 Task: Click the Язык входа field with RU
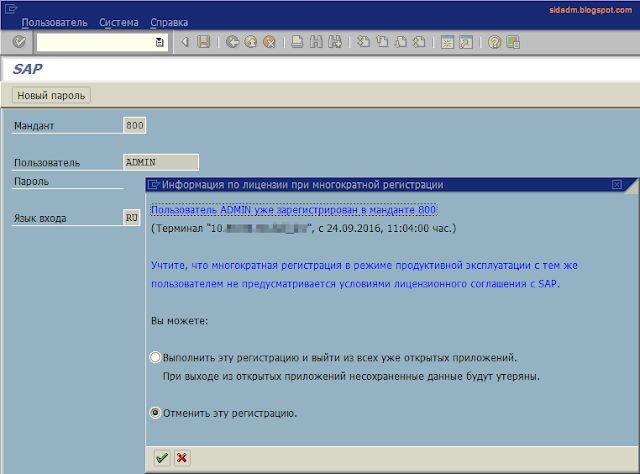coord(131,218)
